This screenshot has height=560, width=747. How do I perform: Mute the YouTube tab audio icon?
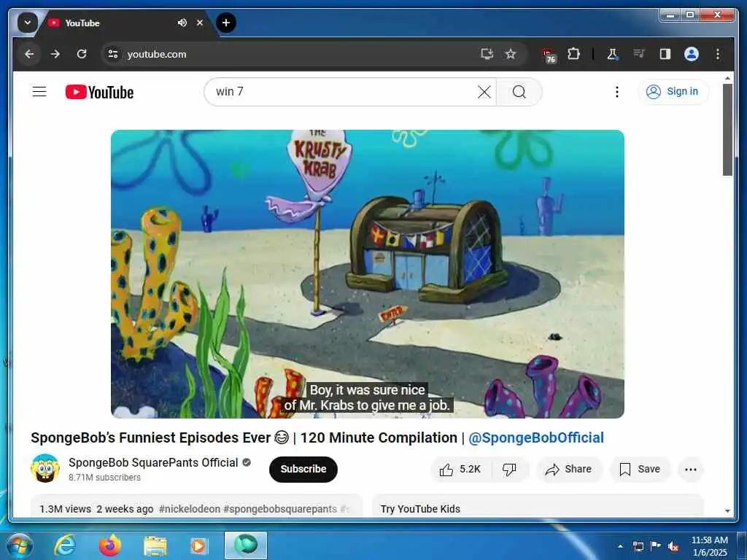click(182, 23)
